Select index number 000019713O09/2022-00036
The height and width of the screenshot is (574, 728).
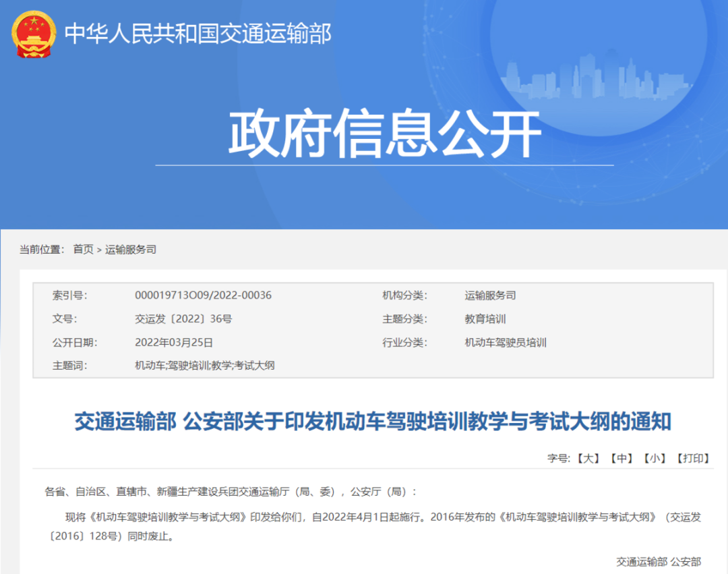pyautogui.click(x=203, y=295)
